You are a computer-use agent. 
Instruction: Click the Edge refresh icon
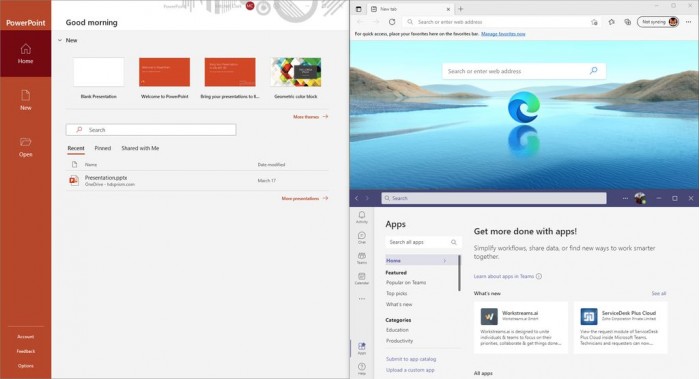pyautogui.click(x=392, y=22)
